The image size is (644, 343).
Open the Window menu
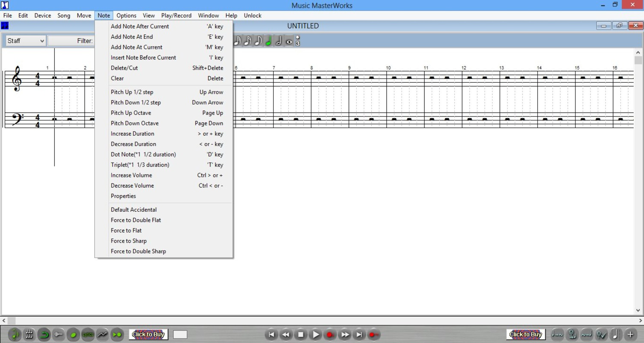click(x=209, y=15)
